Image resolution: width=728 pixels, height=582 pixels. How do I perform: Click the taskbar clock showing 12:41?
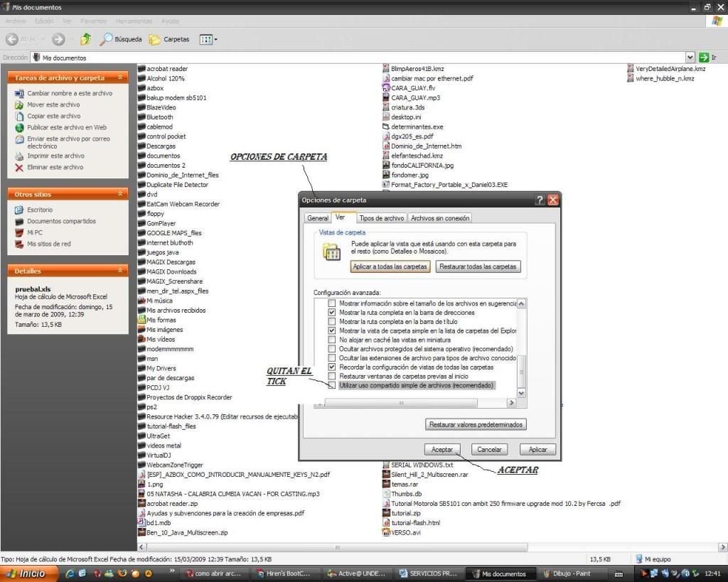point(712,573)
